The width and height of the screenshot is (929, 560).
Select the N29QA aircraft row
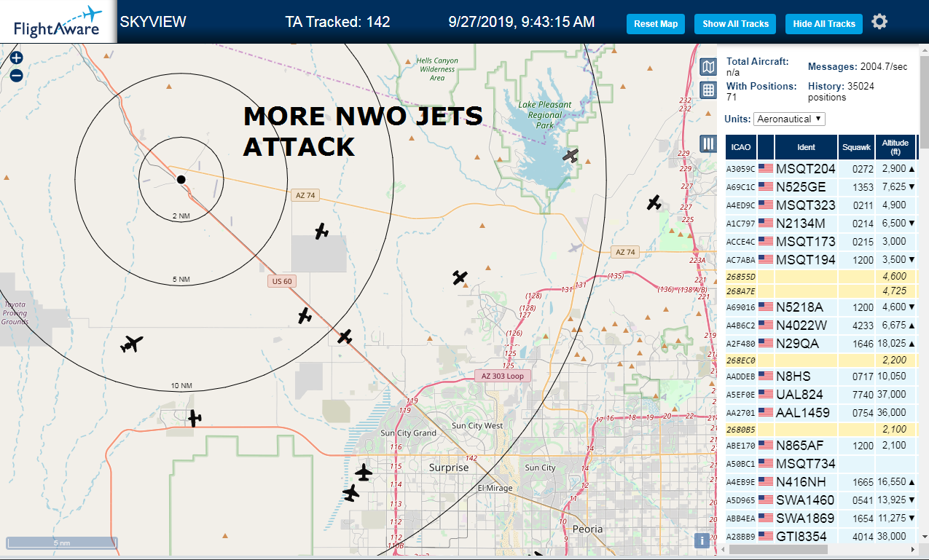coord(821,343)
